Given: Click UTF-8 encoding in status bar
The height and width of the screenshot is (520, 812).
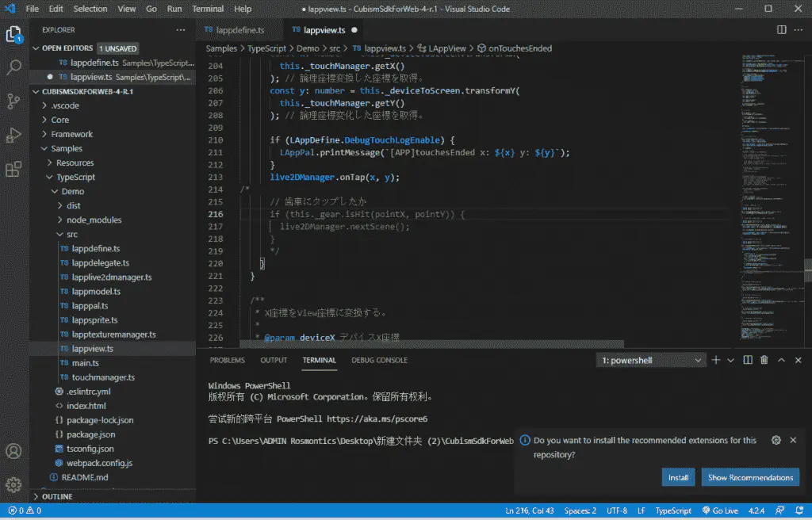Looking at the screenshot, I should 617,510.
